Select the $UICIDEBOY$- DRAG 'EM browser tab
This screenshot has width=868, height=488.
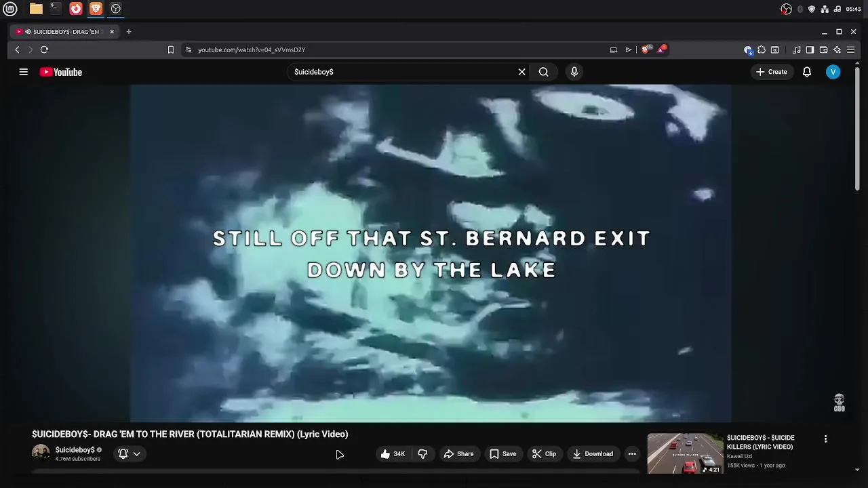pyautogui.click(x=64, y=32)
